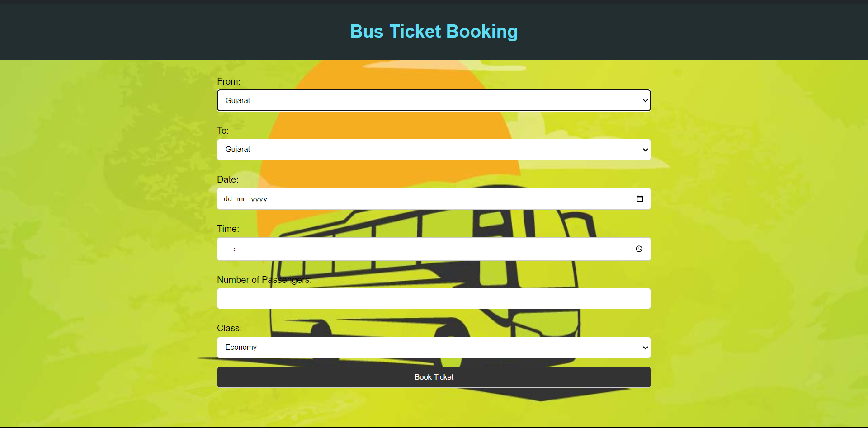Click the clock icon in Time field
The height and width of the screenshot is (428, 868).
pyautogui.click(x=639, y=249)
